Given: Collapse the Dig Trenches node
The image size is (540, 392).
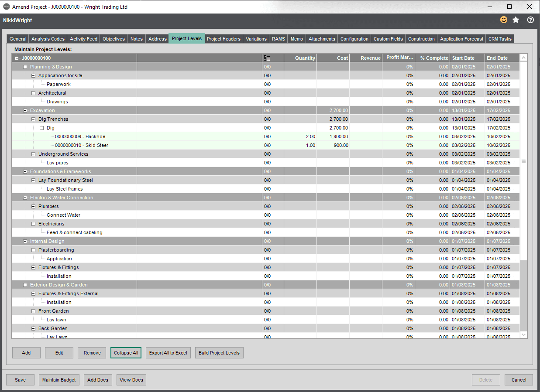Looking at the screenshot, I should (34, 119).
